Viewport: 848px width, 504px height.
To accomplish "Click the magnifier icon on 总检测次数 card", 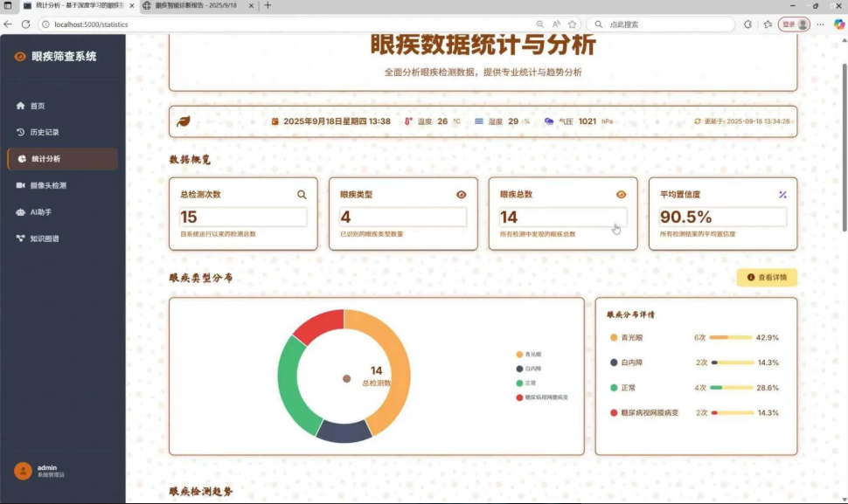I will [302, 195].
